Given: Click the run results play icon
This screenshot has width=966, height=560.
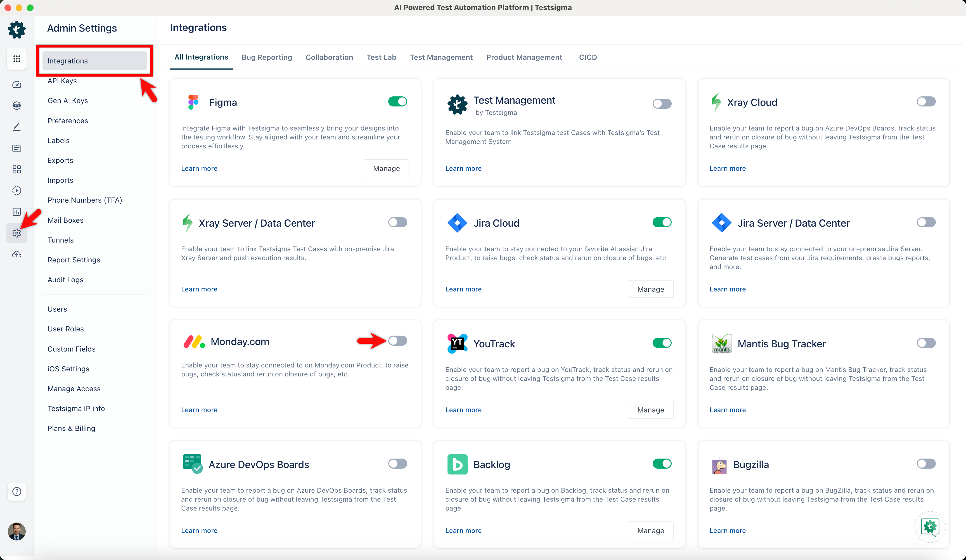Looking at the screenshot, I should coord(16,191).
